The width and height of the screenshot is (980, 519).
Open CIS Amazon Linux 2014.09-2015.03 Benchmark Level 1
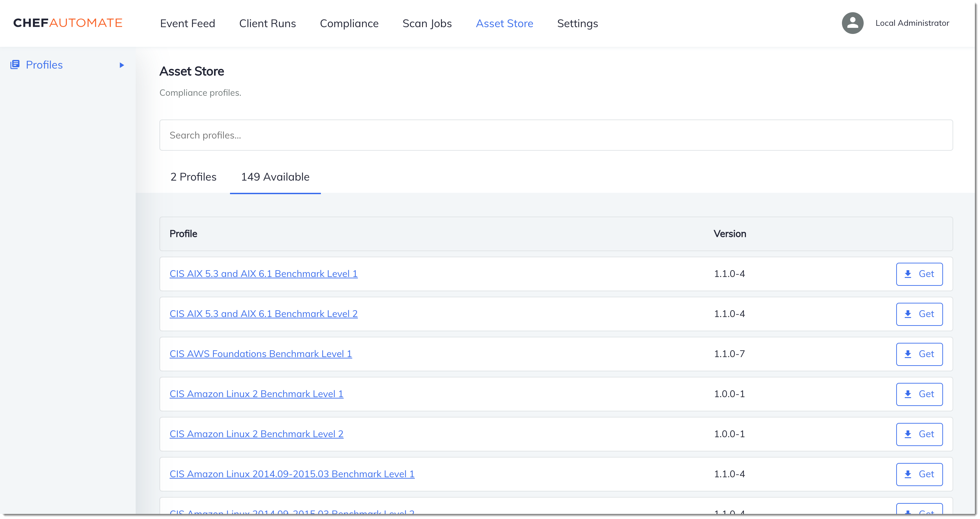[x=292, y=474]
